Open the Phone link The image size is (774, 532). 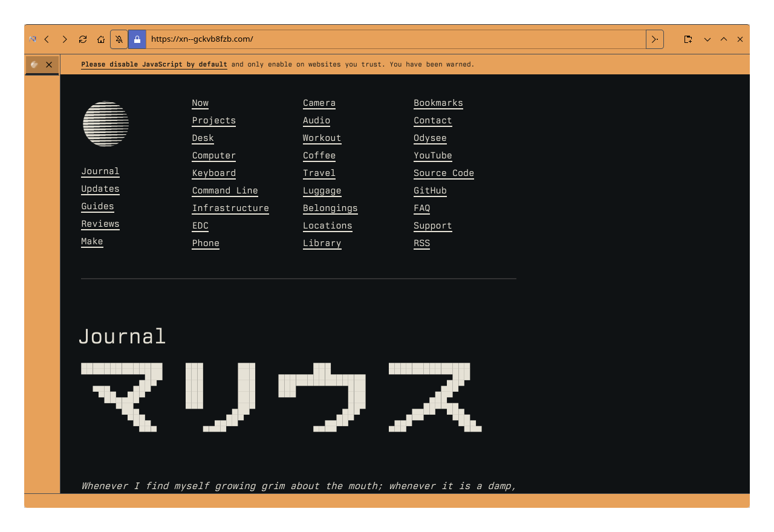(206, 244)
